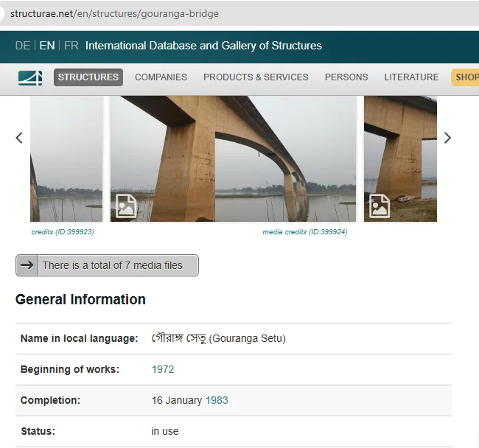Open credits link for ID:399923
The image size is (479, 448).
coord(63,232)
